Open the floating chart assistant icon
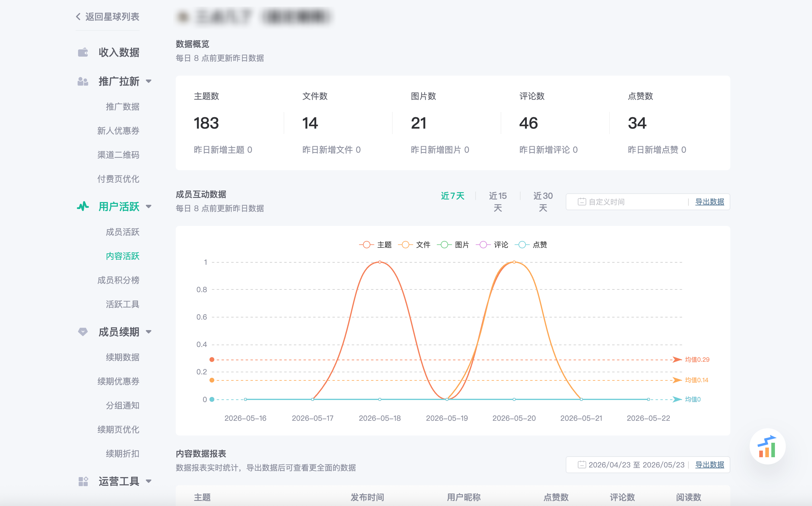The image size is (812, 506). (x=767, y=446)
